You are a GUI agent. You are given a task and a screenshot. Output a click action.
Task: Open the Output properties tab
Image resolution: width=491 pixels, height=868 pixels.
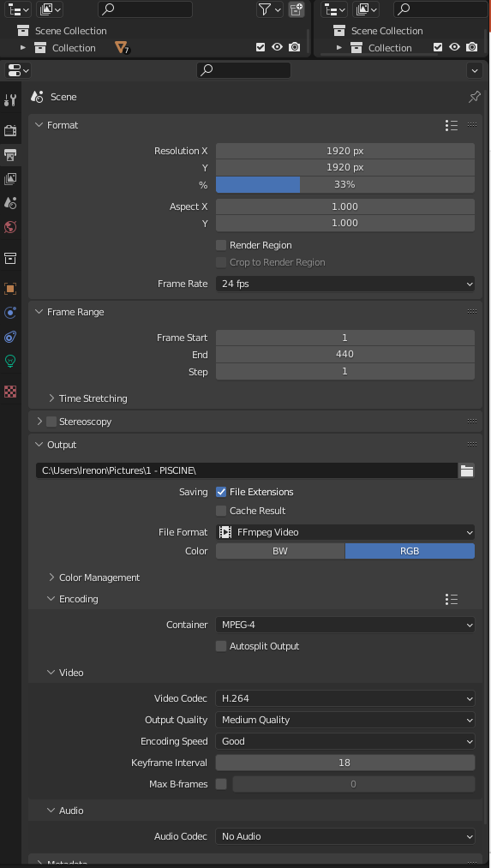click(x=10, y=154)
